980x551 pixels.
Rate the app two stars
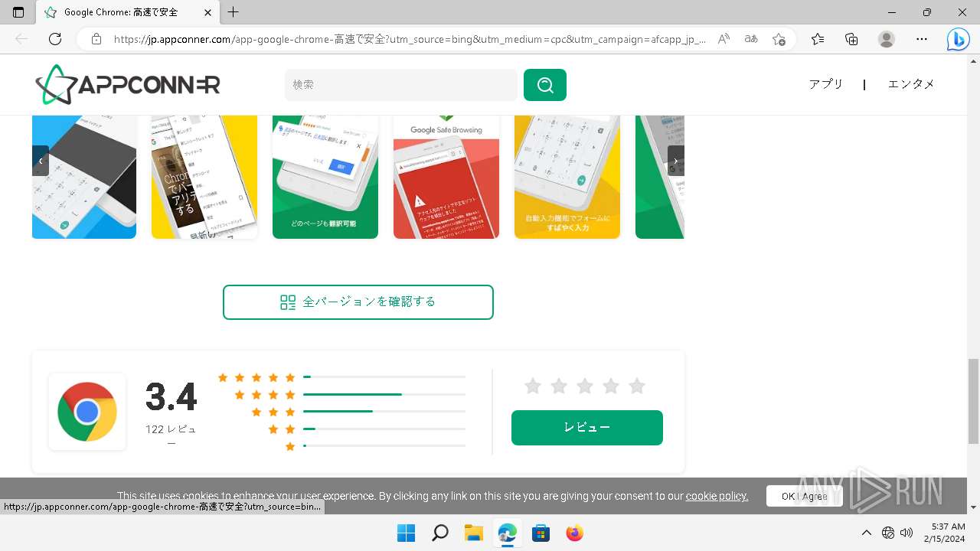pos(559,386)
